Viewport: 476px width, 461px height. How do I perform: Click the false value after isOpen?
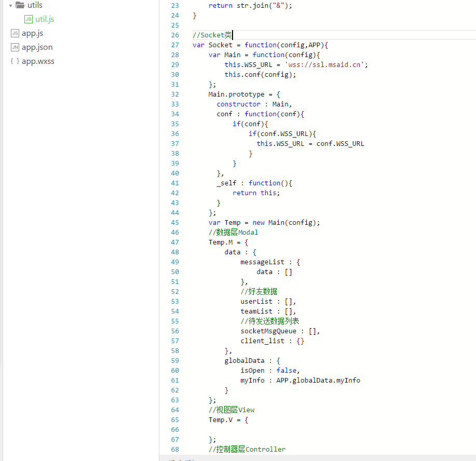point(286,370)
